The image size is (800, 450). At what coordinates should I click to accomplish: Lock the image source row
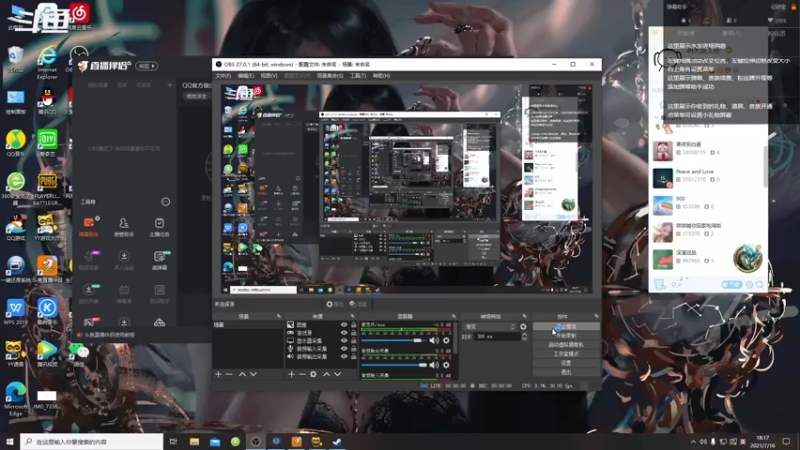pyautogui.click(x=353, y=325)
